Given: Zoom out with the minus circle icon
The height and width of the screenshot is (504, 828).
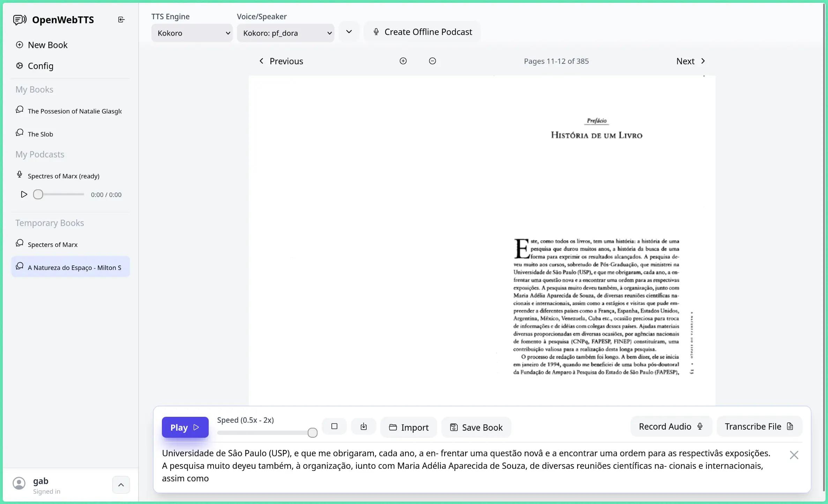Looking at the screenshot, I should click(432, 61).
